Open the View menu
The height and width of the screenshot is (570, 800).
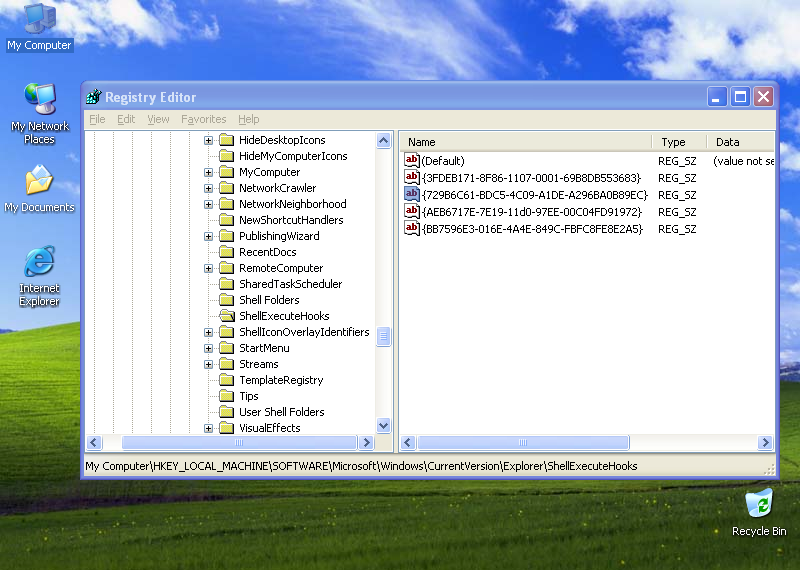pos(158,119)
